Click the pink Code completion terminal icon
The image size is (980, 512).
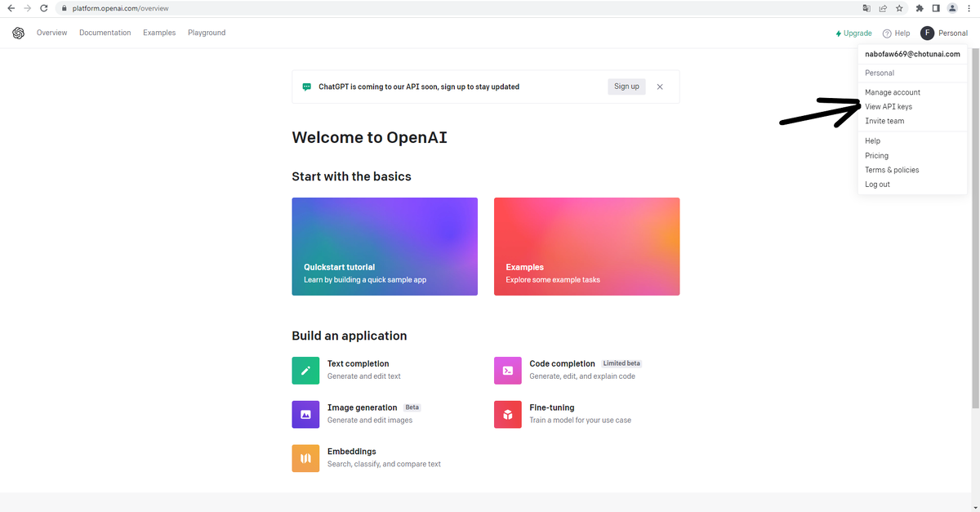pos(508,370)
